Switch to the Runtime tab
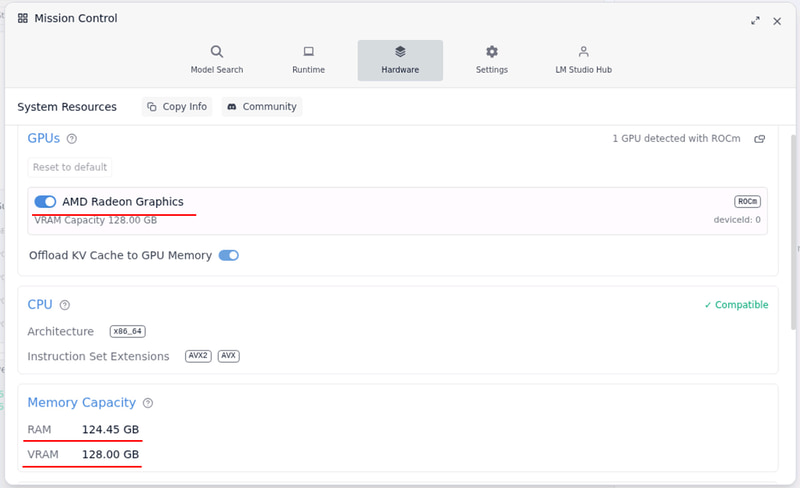Screen dimensions: 800x488 pos(308,60)
